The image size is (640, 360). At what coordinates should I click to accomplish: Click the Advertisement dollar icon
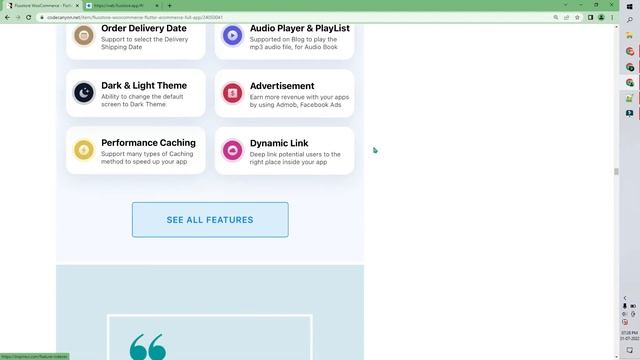click(x=232, y=93)
